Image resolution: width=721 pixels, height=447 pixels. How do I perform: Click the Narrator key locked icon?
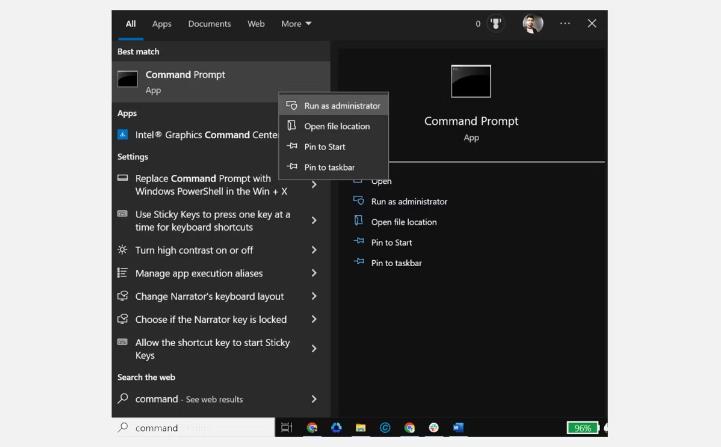coord(122,319)
